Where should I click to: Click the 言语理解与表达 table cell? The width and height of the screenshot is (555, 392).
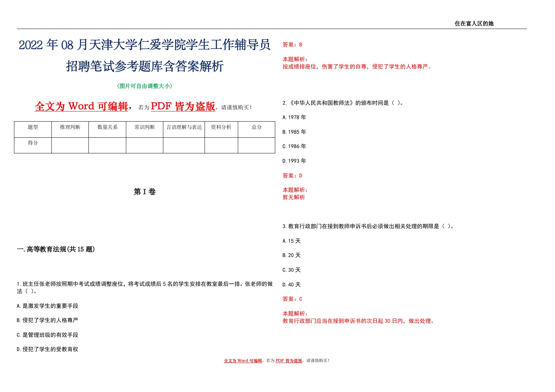click(x=184, y=129)
